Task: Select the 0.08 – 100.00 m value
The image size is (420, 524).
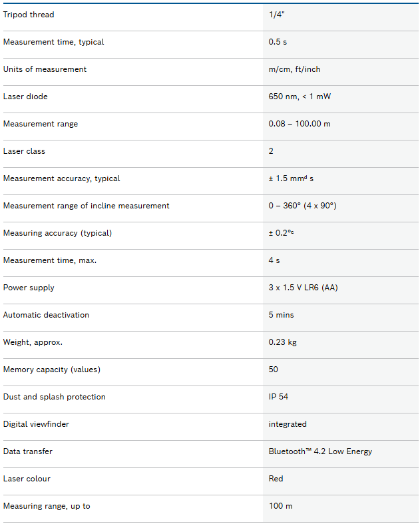Action: click(x=300, y=124)
